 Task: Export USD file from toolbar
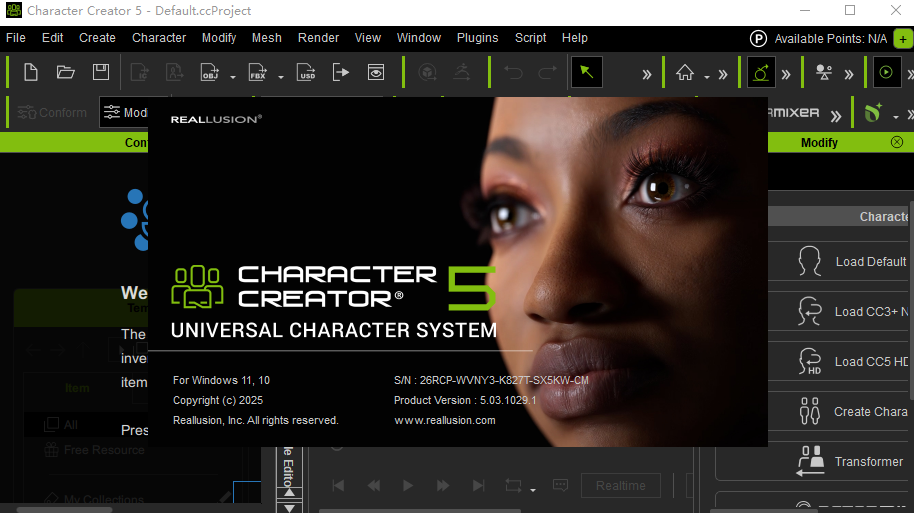[306, 72]
